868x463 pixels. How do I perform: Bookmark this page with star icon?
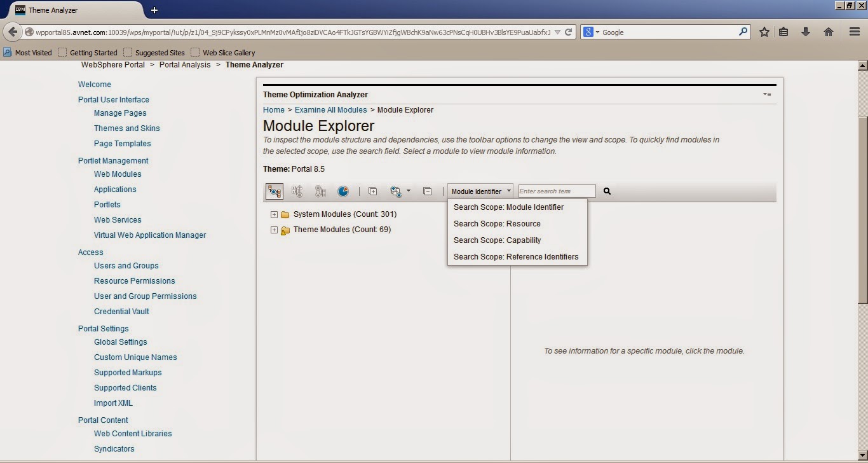[x=764, y=32]
